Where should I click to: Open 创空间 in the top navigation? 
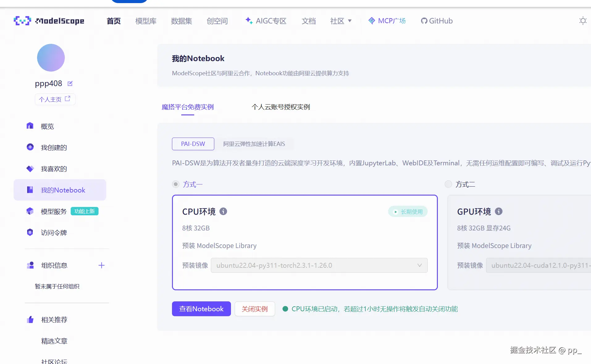point(217,21)
